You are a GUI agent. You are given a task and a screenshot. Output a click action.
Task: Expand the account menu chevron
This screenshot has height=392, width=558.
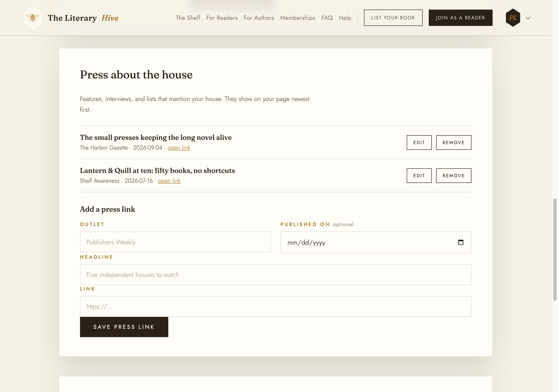pyautogui.click(x=528, y=18)
